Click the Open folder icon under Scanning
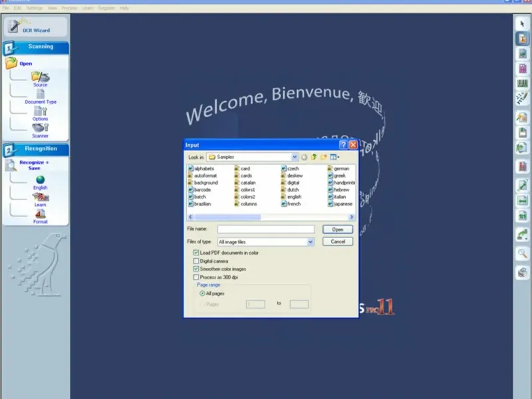The width and height of the screenshot is (532, 399). 11,63
